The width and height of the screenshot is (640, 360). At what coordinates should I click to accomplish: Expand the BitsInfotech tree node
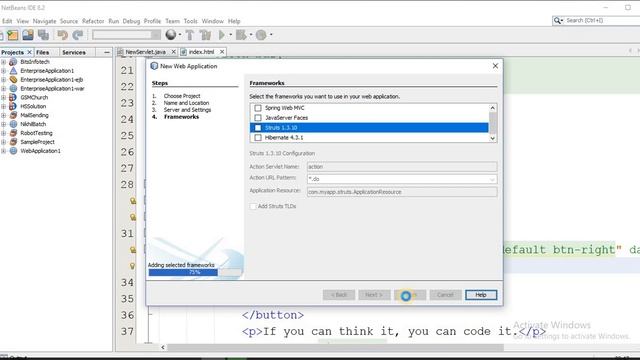click(3, 62)
